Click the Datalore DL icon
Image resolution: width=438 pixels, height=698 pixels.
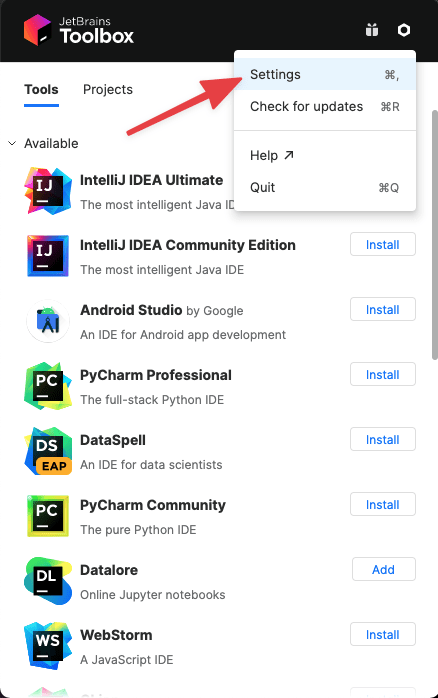(x=48, y=581)
